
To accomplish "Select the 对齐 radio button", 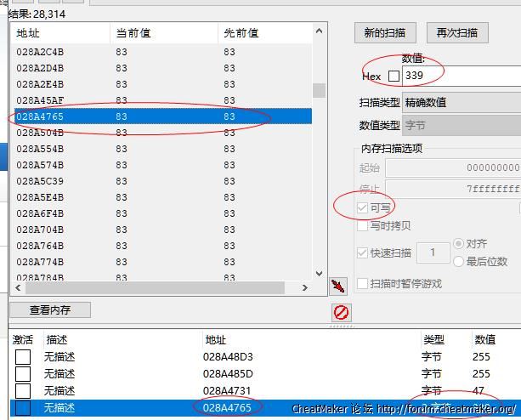I will [459, 244].
